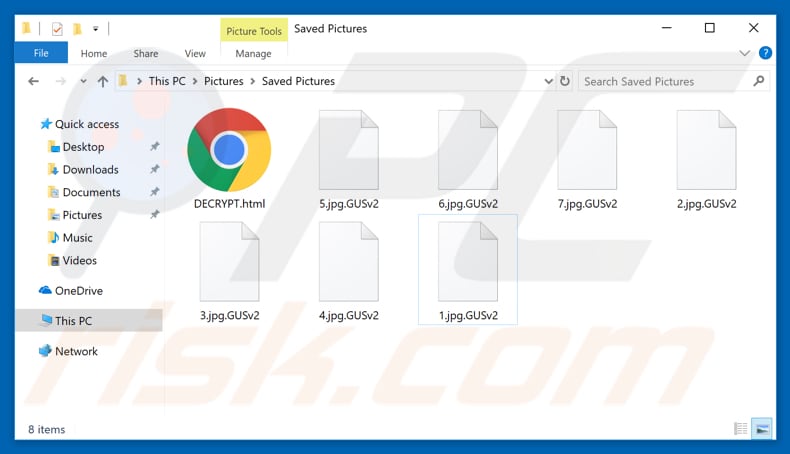
Task: Open Videos in the navigation pane
Action: coord(80,260)
